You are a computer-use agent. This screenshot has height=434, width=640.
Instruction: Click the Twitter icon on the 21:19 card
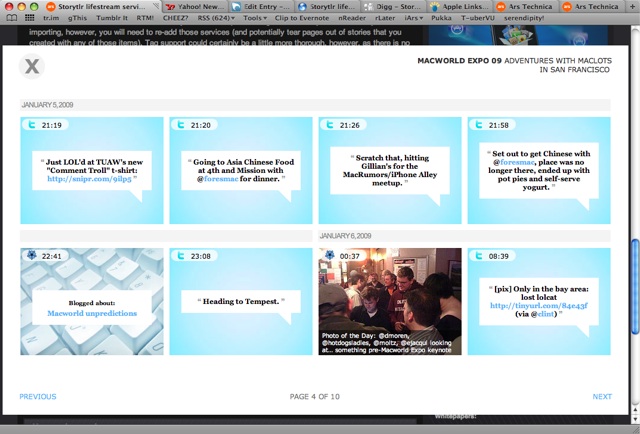tap(32, 125)
